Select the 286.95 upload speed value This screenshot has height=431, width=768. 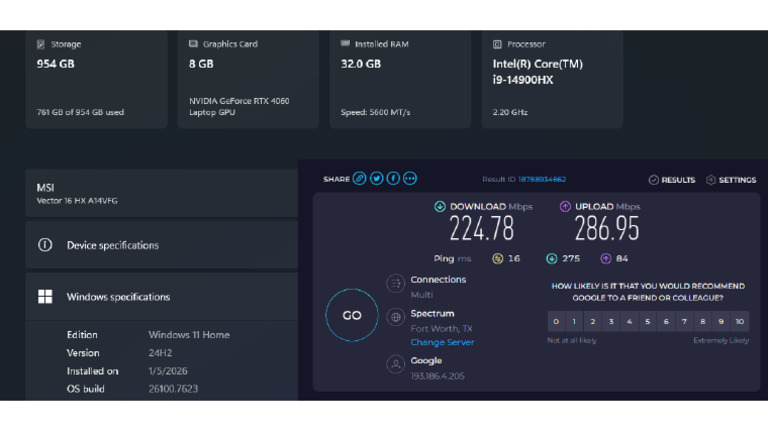[607, 229]
